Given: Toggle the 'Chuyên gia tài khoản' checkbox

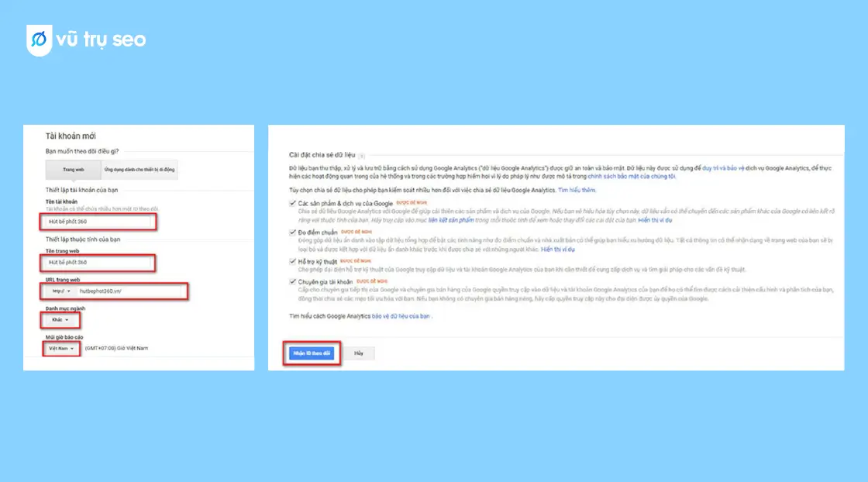Looking at the screenshot, I should pyautogui.click(x=292, y=281).
